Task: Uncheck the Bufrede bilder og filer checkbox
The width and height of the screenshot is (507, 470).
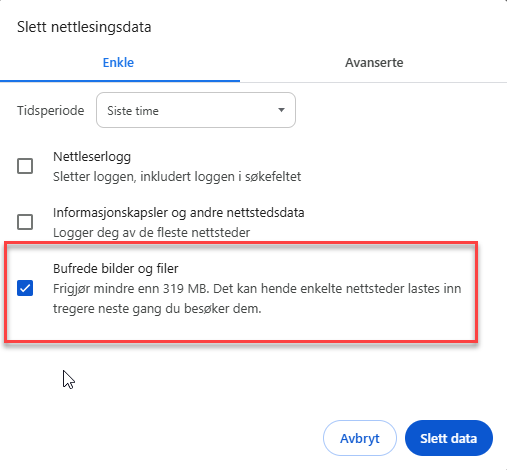Action: tap(25, 288)
